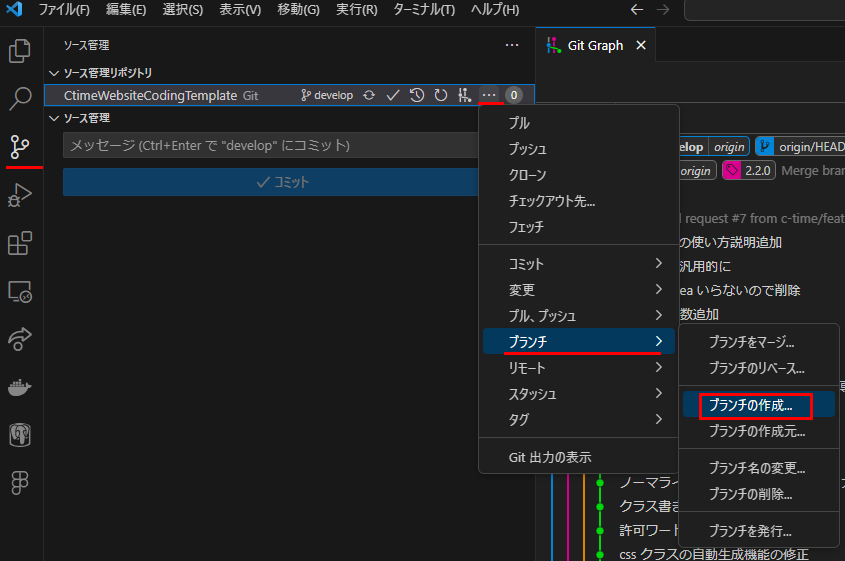Open the ターミナル(T) menu
845x561 pixels.
point(424,10)
